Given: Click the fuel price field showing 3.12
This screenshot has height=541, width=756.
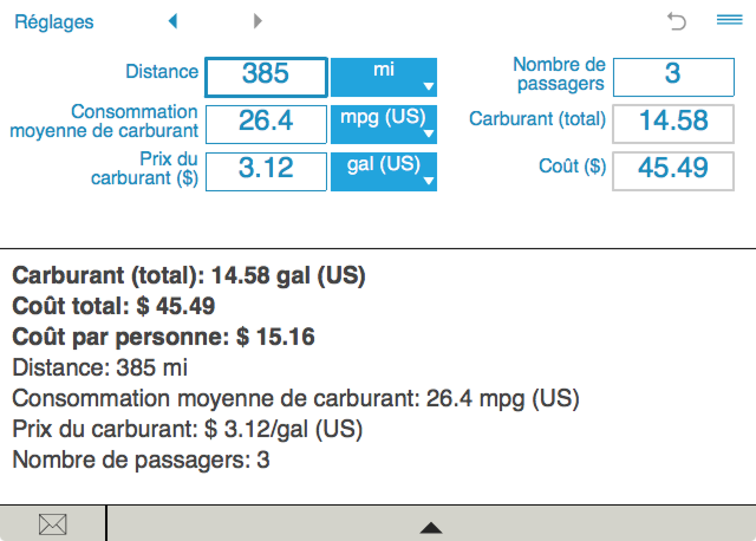Looking at the screenshot, I should tap(266, 172).
